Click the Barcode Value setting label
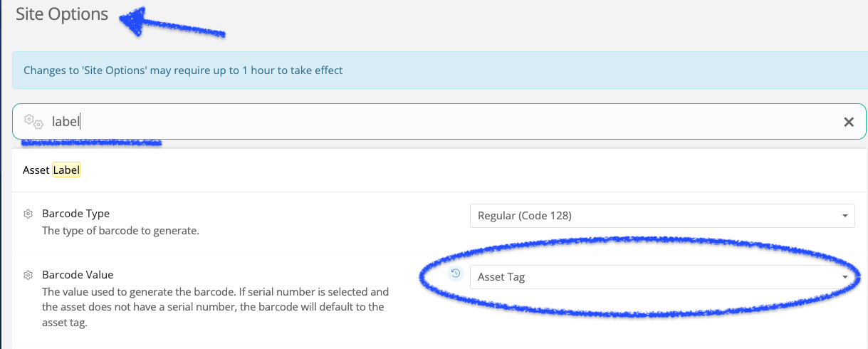This screenshot has height=349, width=868. pos(78,275)
